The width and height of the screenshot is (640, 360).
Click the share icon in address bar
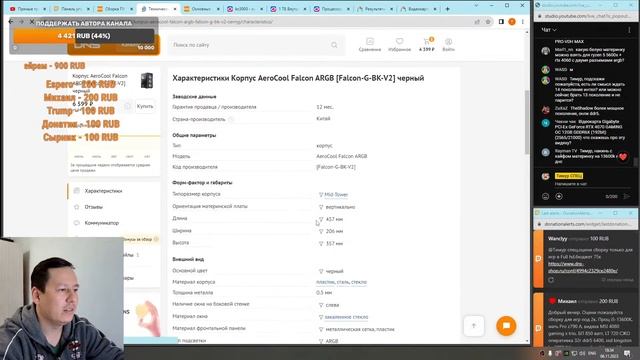click(x=477, y=22)
